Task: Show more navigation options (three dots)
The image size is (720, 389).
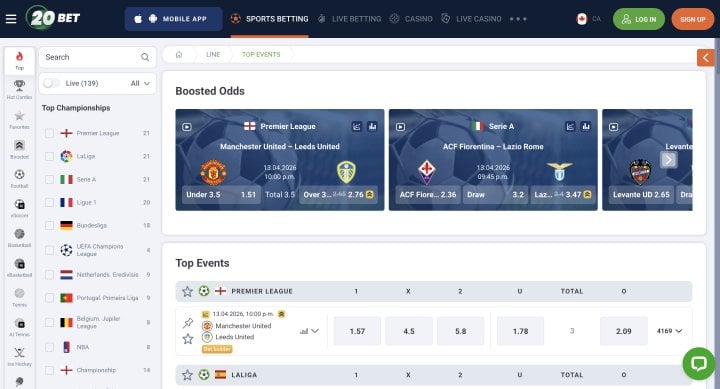Action: pos(518,19)
